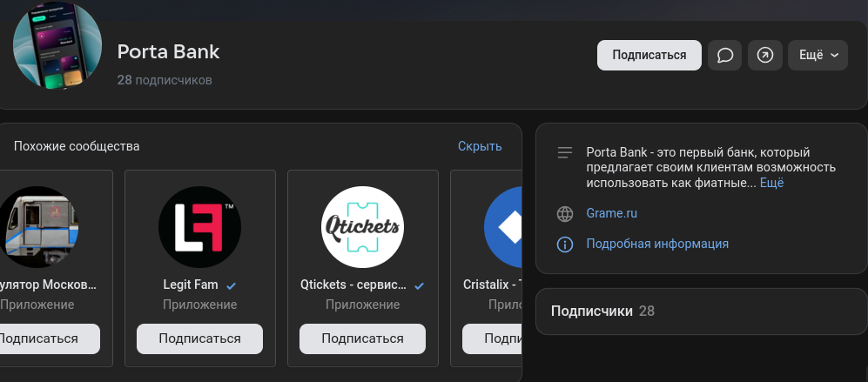Click the Qtickets - сервис community name
This screenshot has height=382, width=868.
tap(353, 285)
